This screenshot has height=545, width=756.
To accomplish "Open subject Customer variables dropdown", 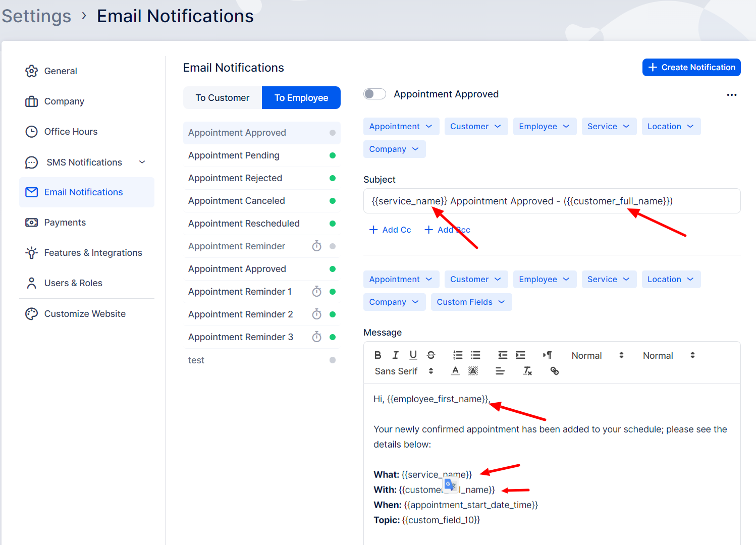I will click(476, 126).
